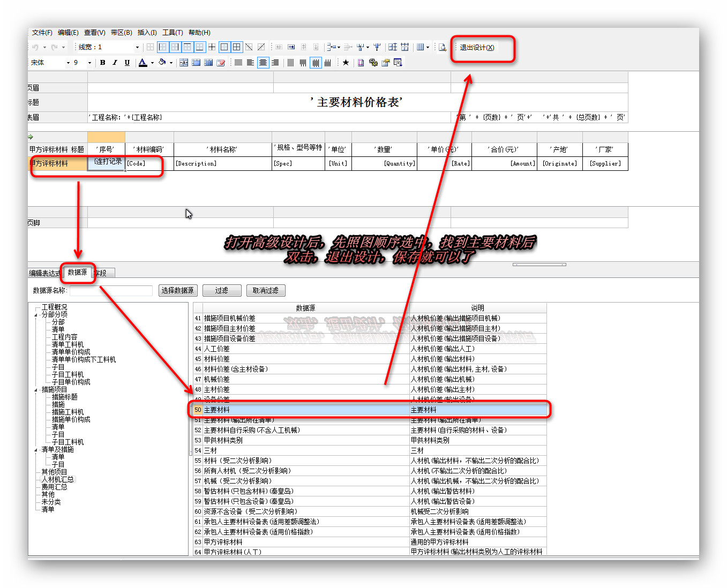This screenshot has height=588, width=727.
Task: Toggle the left border button
Action: pyautogui.click(x=163, y=47)
